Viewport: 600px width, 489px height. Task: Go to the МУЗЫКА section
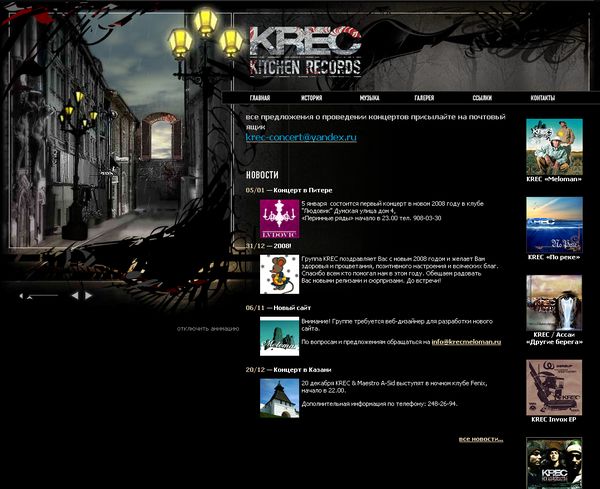[369, 98]
